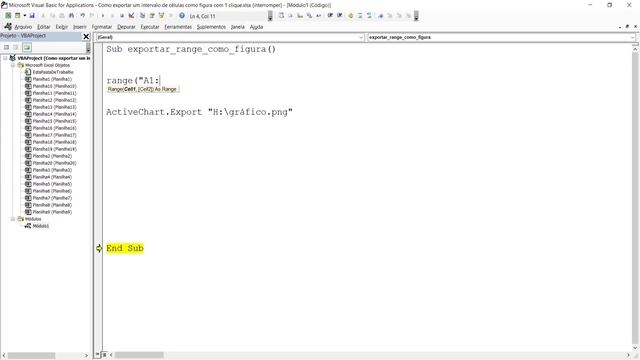Open the Depurar menu
The width and height of the screenshot is (640, 360).
126,27
